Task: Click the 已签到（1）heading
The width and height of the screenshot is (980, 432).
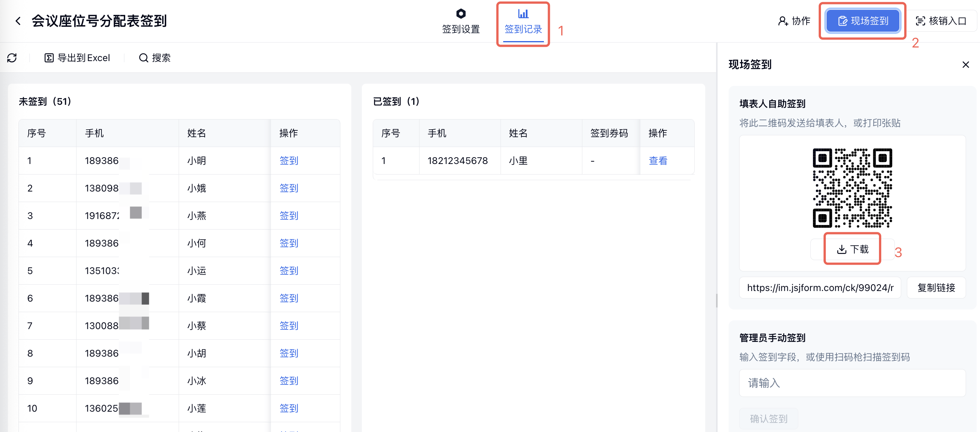Action: click(x=396, y=102)
